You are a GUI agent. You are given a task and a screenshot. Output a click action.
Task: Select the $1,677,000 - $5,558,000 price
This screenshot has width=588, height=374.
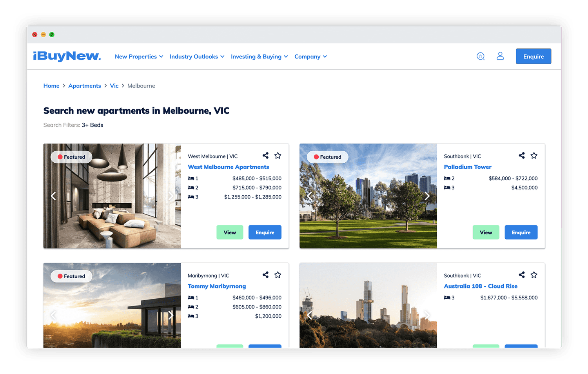point(509,298)
